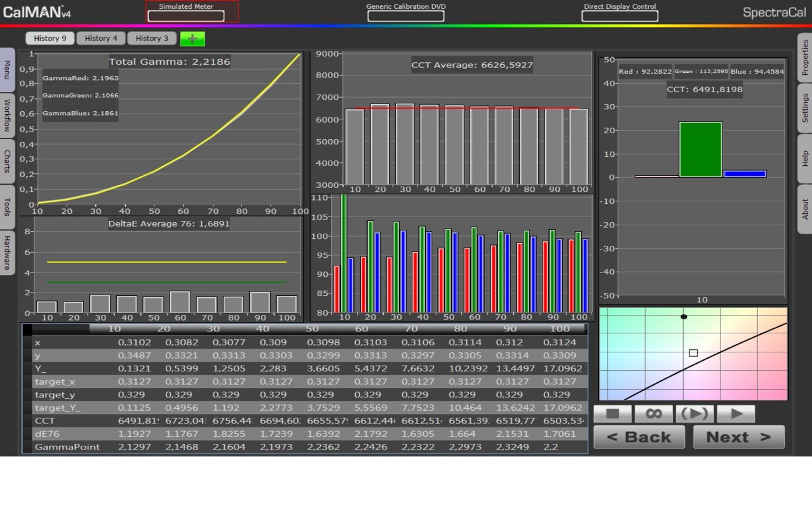Open the Workflow side tab
Screen dimensions: 812x520
point(7,116)
